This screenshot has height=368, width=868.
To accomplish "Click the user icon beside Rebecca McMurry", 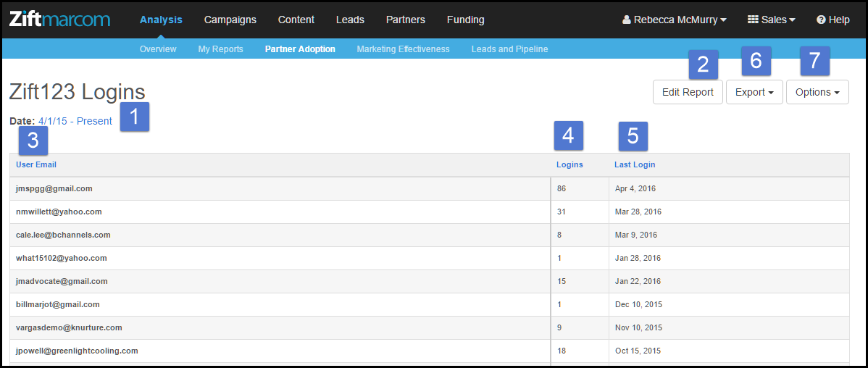I will pyautogui.click(x=627, y=20).
